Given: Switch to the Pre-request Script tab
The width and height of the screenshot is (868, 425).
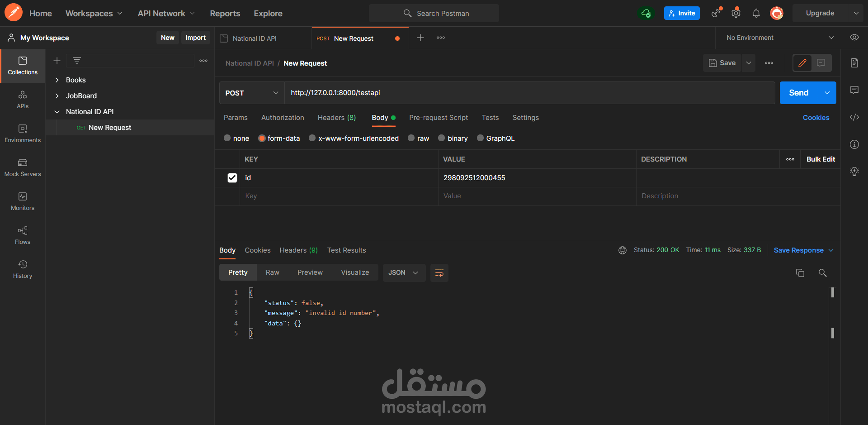Looking at the screenshot, I should click(439, 118).
